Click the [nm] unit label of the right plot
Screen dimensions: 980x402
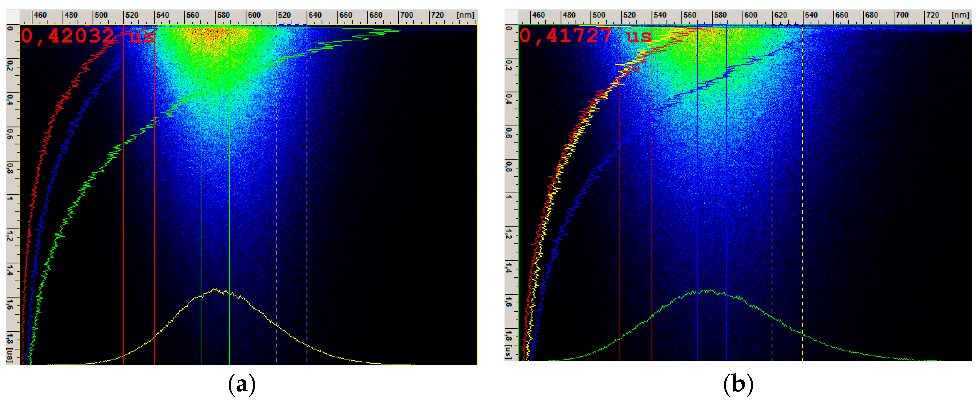(960, 15)
